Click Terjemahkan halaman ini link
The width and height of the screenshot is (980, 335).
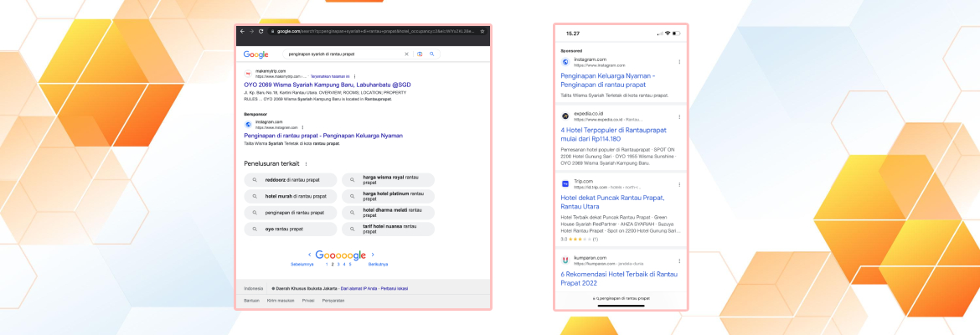point(330,76)
